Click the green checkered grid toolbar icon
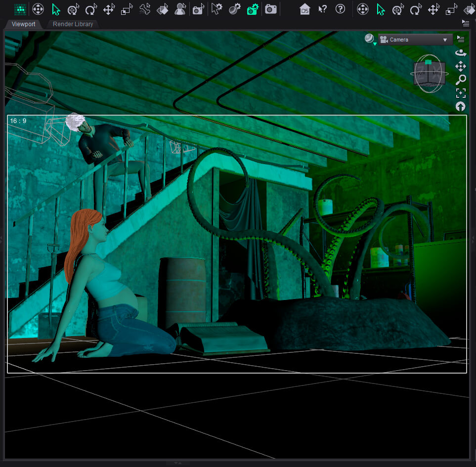 point(20,9)
